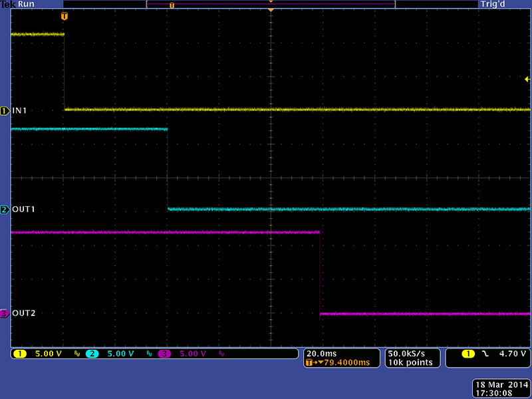Select channel 1 yellow badge in readout bar

click(19, 354)
